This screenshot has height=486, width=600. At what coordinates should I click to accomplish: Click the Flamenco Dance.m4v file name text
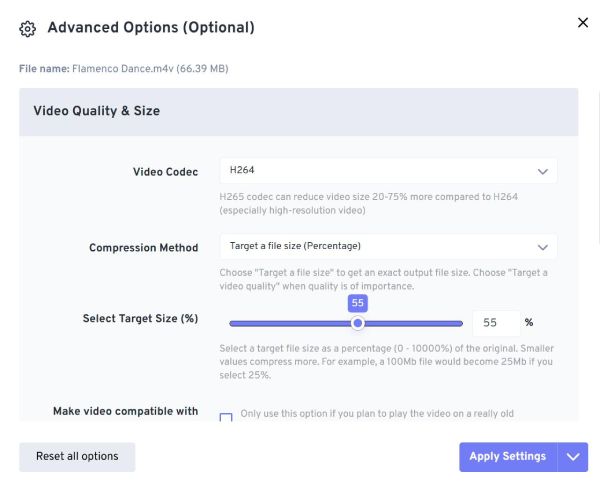tap(150, 69)
